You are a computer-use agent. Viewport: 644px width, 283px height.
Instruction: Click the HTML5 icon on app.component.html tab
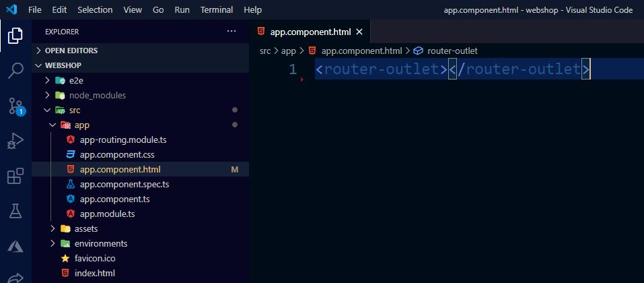click(260, 32)
